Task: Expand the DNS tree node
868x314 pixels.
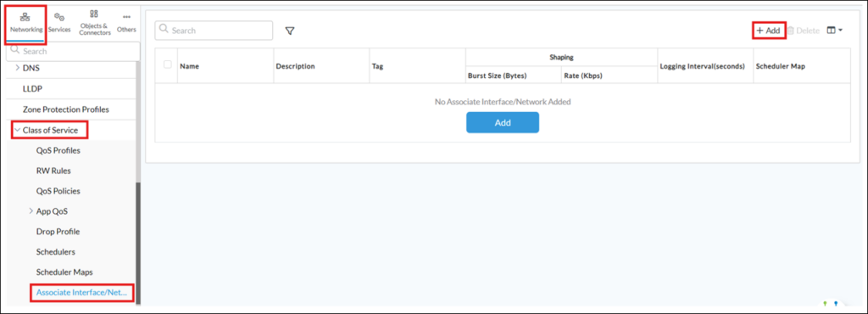Action: 17,68
